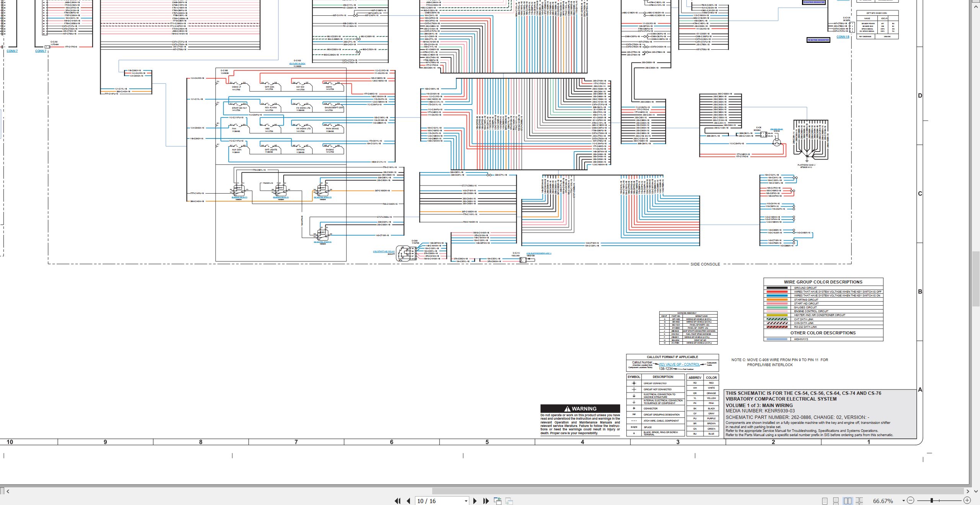Click the previous view navigation icon
Screen dimensions: 980x505
[x=498, y=501]
